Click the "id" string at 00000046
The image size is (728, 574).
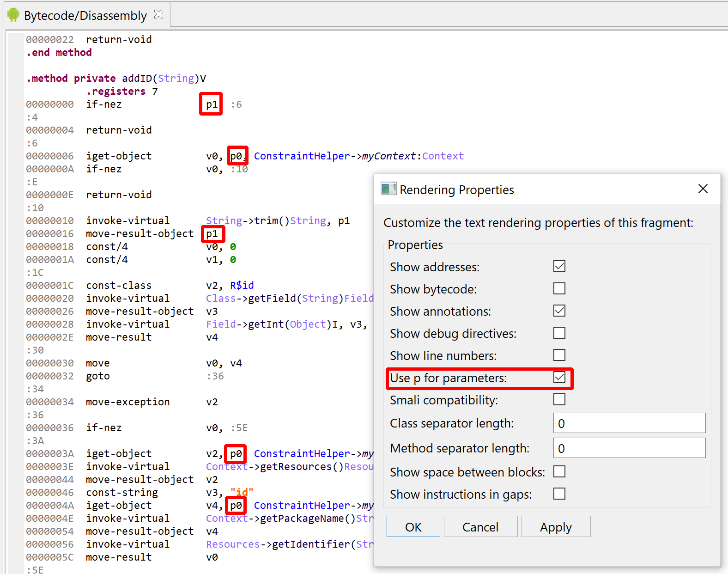click(x=242, y=492)
